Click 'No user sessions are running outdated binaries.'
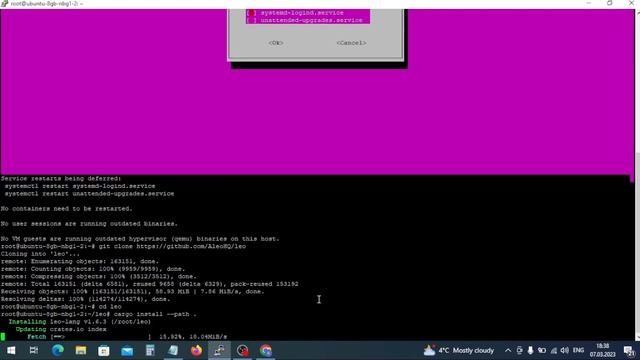The image size is (640, 360). [89, 224]
